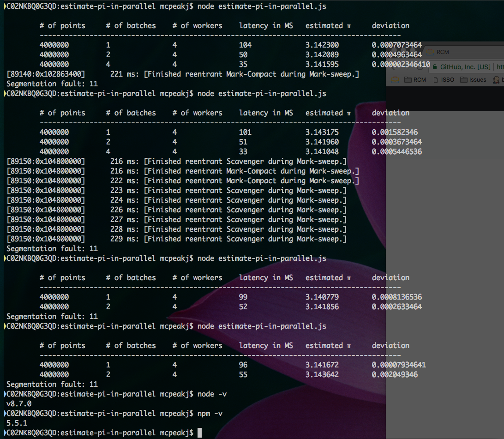Click the first 'estimated π' column header
Viewport: 504px width, 439px height.
click(328, 26)
